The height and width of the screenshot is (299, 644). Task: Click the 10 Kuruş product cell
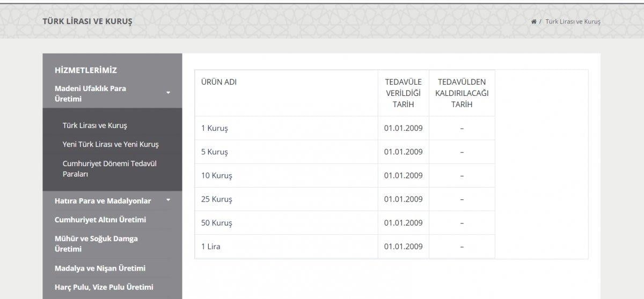tap(217, 176)
